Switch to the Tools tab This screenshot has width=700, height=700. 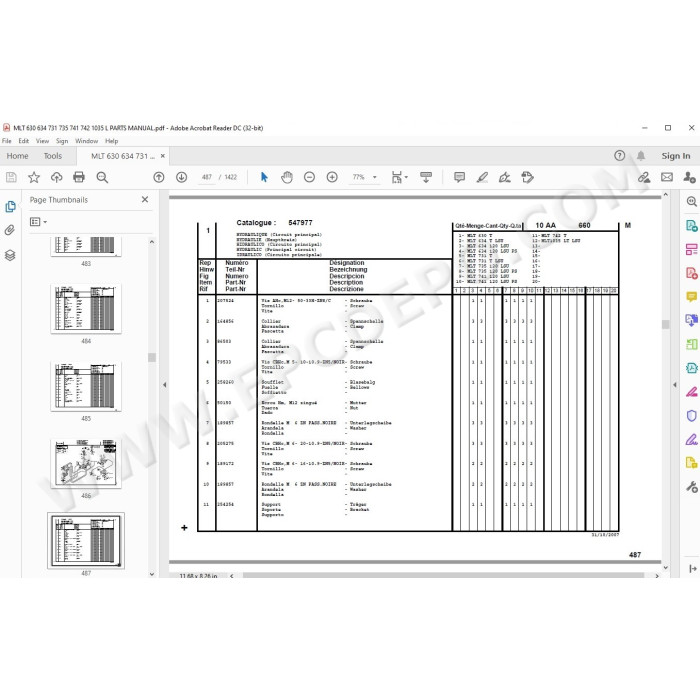click(x=53, y=156)
